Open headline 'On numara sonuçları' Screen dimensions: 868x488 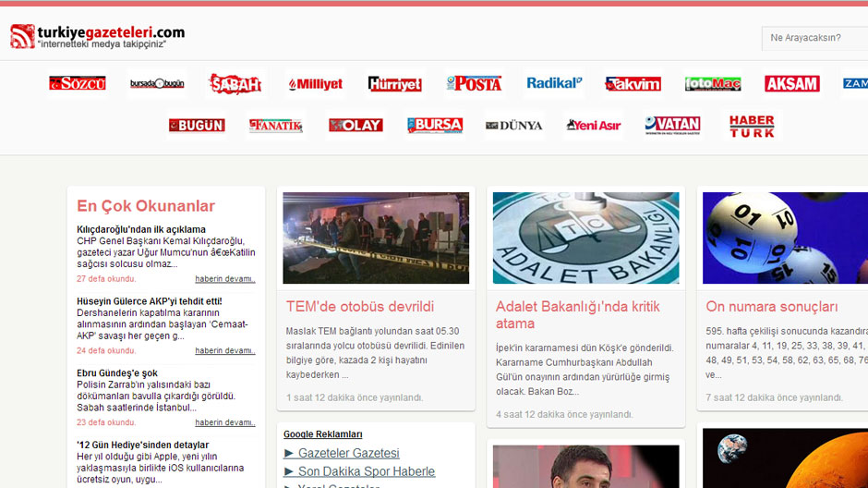pos(772,306)
